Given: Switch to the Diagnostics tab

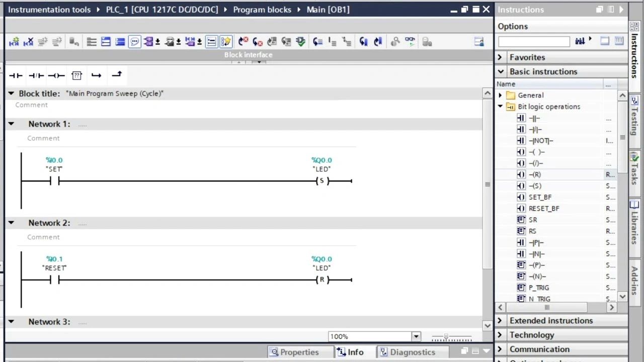Looking at the screenshot, I should pyautogui.click(x=412, y=352).
